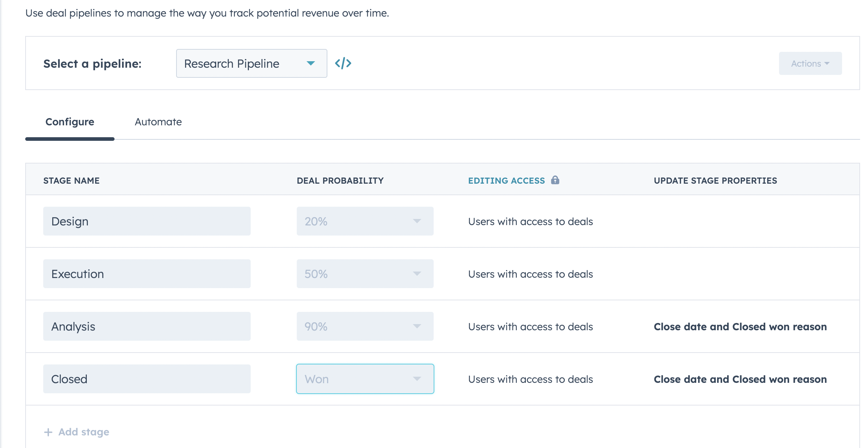Click the Add stage link

84,432
